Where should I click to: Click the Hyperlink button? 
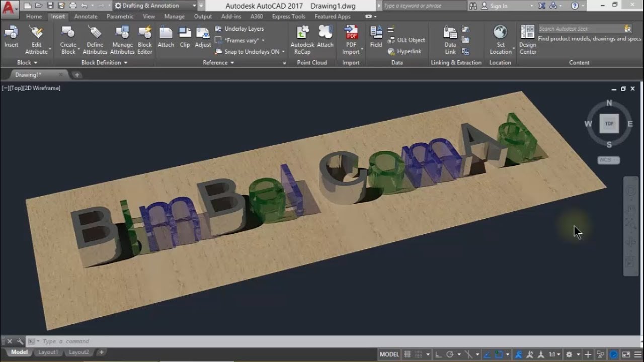pos(404,52)
